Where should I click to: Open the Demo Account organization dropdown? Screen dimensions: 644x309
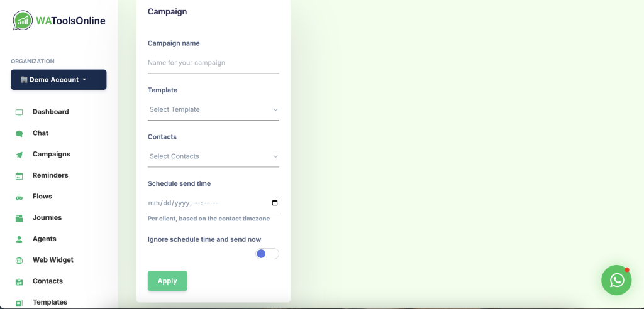click(58, 80)
